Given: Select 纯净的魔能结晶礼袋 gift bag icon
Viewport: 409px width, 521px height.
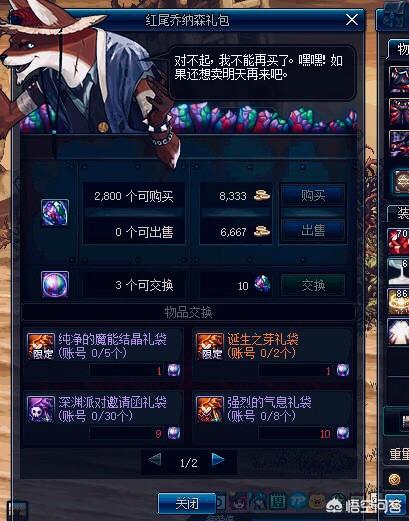Looking at the screenshot, I should click(41, 346).
